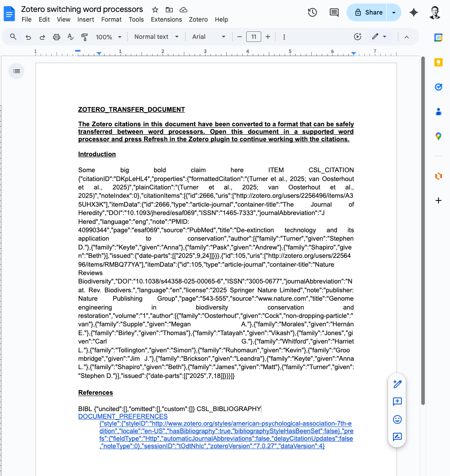
Task: Click the style JSON hyperlink text
Action: (226, 434)
